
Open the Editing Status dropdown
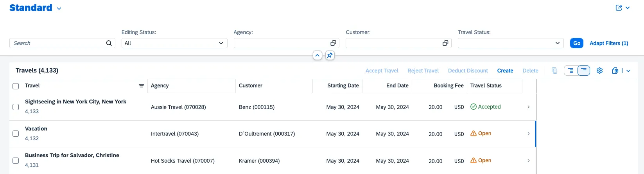click(174, 43)
